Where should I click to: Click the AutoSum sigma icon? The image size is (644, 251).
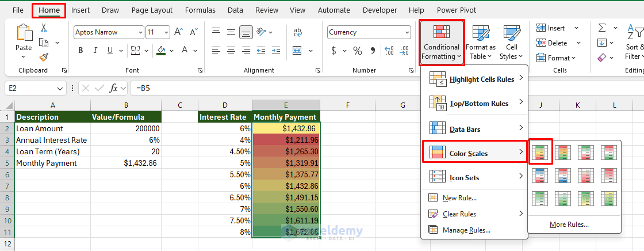602,28
